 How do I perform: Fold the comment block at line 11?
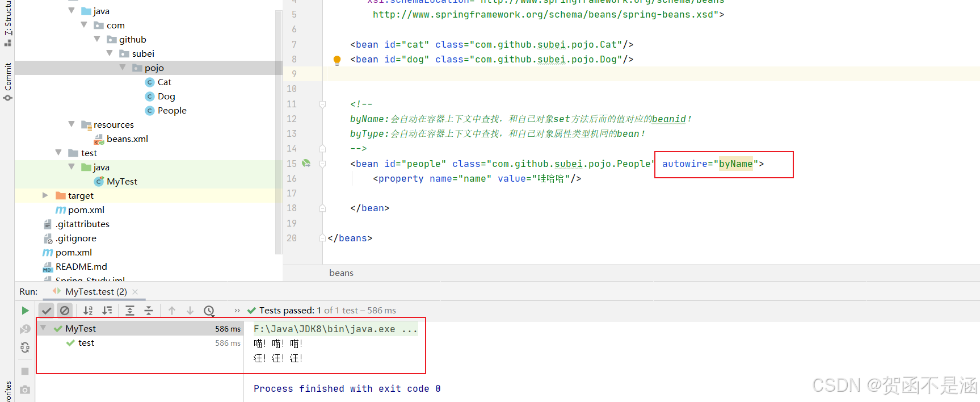coord(322,104)
